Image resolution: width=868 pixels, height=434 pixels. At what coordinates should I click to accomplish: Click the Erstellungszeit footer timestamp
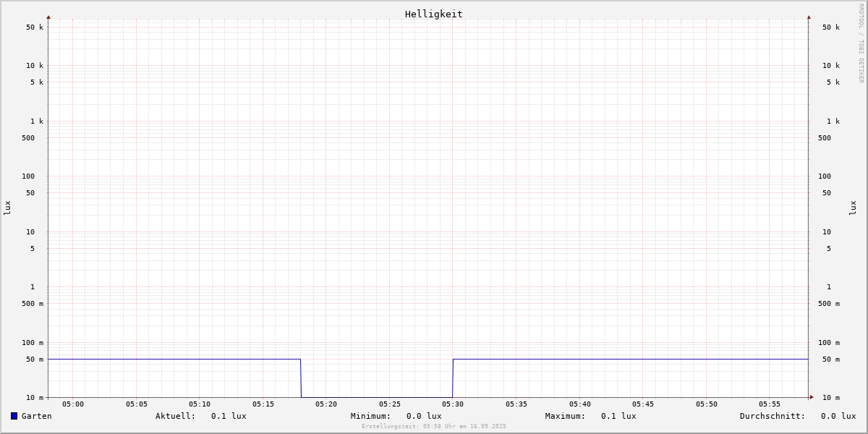click(x=434, y=427)
